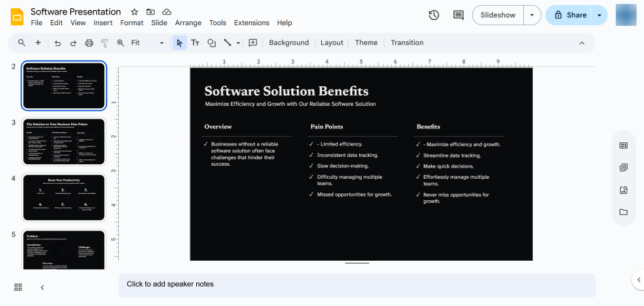
Task: Open the Fit zoom dropdown
Action: (147, 43)
